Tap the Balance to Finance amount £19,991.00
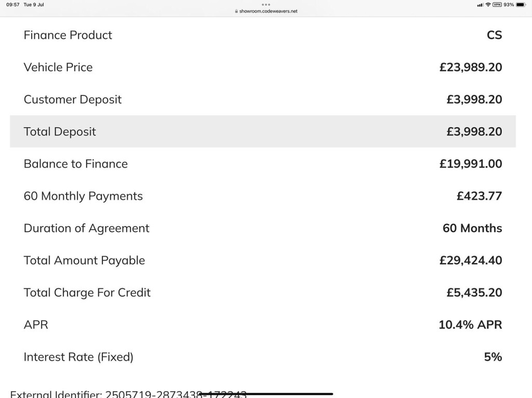Image resolution: width=532 pixels, height=398 pixels. point(471,164)
